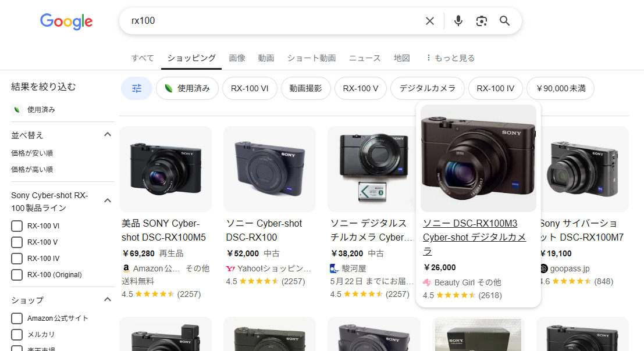Open all filters with sliders icon
644x351 pixels.
pyautogui.click(x=137, y=88)
